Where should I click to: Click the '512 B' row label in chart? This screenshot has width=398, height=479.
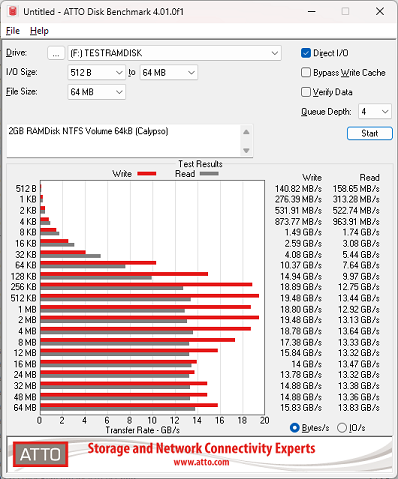tap(26, 189)
